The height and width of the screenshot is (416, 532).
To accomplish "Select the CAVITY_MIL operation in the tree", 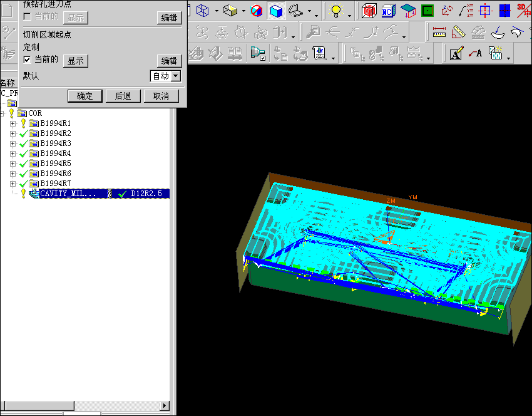I will click(69, 194).
